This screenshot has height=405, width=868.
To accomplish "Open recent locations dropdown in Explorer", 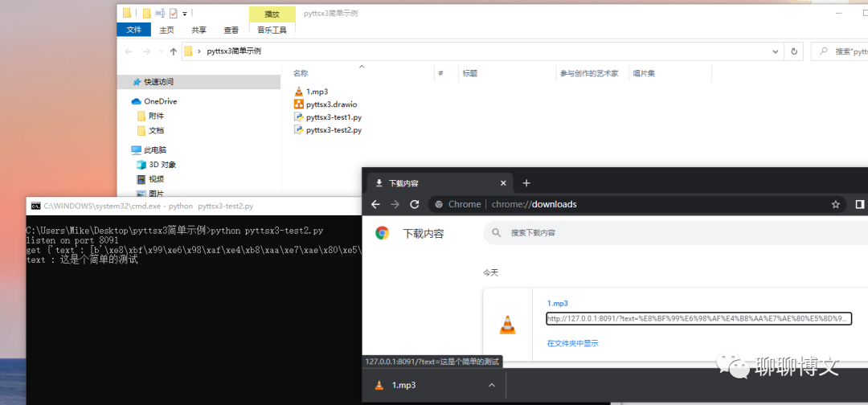I will pos(161,51).
